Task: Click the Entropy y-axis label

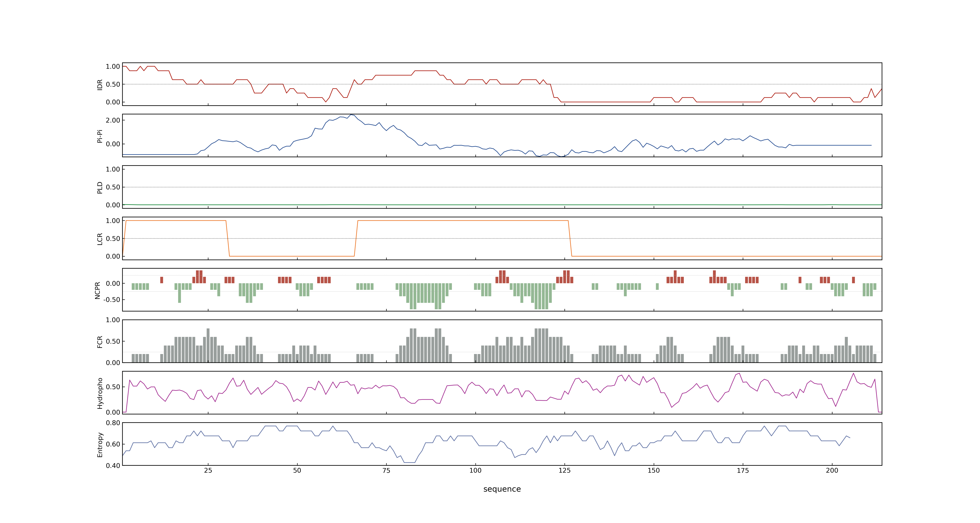Action: [x=100, y=444]
